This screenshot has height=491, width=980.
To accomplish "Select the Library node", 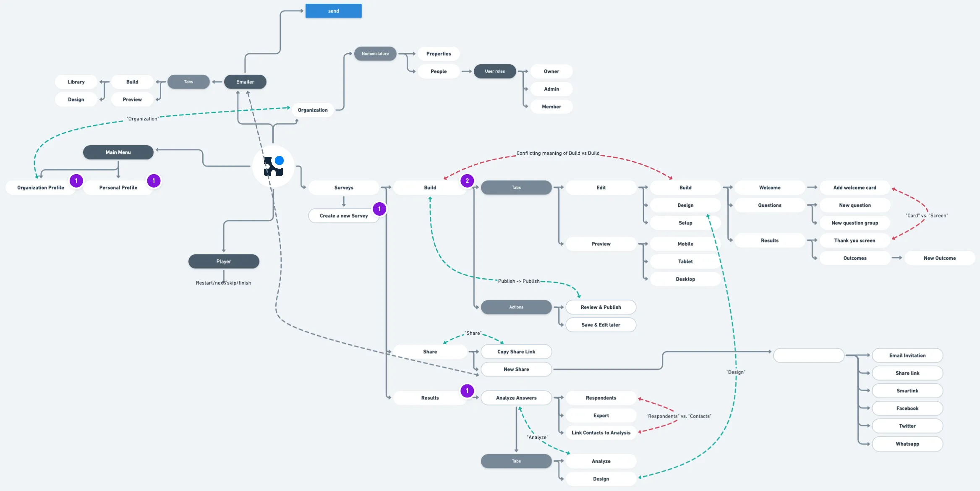I will coord(76,82).
